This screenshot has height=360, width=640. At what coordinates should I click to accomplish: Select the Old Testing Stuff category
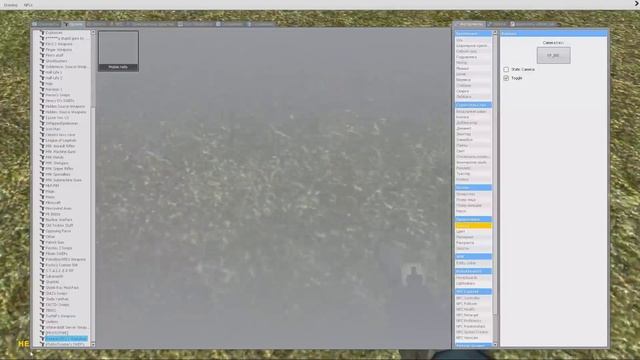click(x=60, y=225)
